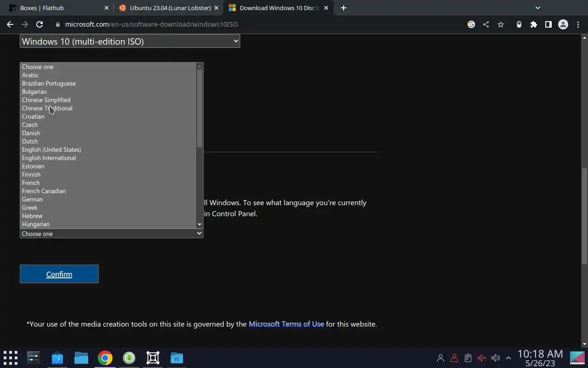Open clipboard tray icon
Screen dimensions: 588x368
468,358
